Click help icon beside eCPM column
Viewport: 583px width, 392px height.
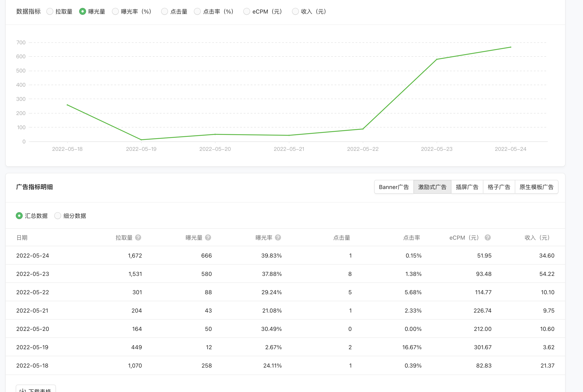(x=488, y=237)
